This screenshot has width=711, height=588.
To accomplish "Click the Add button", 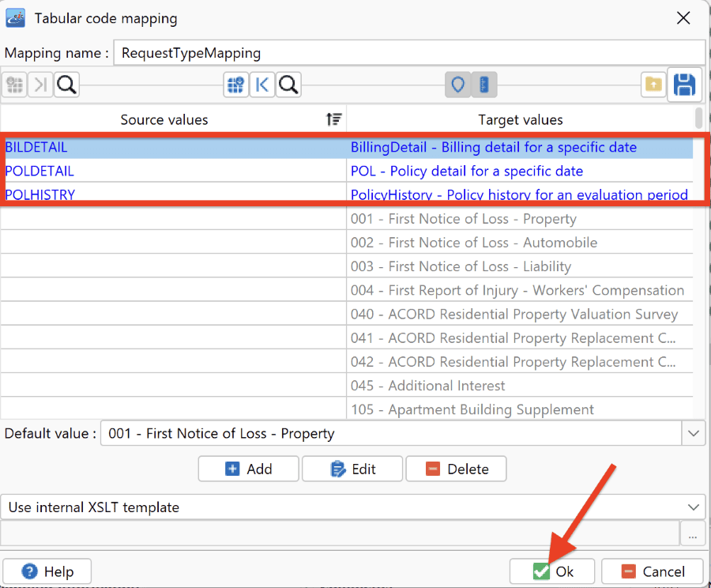I will (x=249, y=469).
